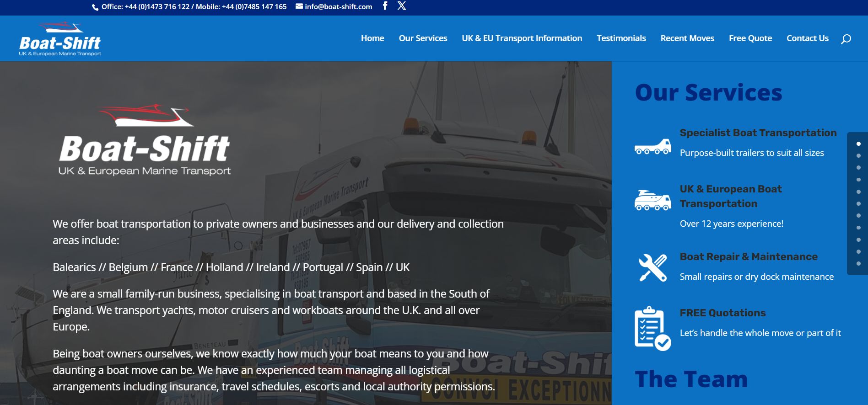Open the Free Quote menu item
The height and width of the screenshot is (405, 868).
point(750,38)
